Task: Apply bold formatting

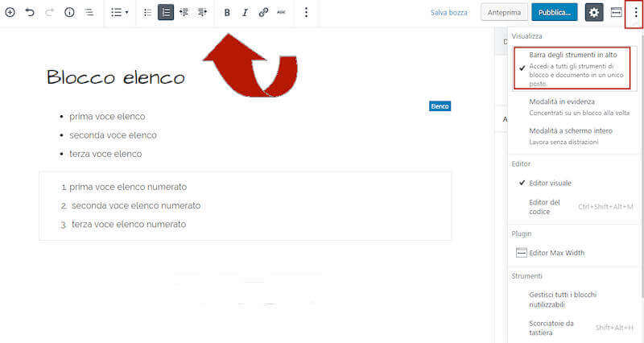Action: coord(227,13)
